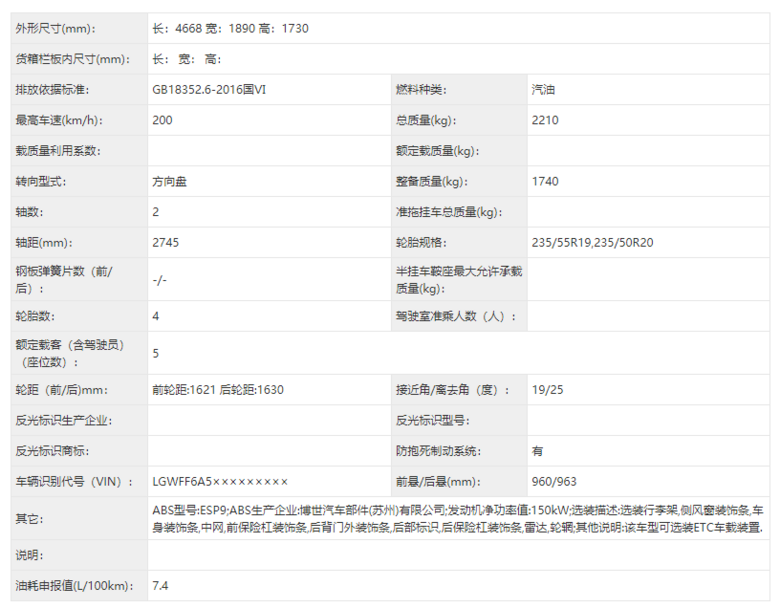Click the 车辆识别代号(VIN) label
The width and height of the screenshot is (780, 608).
[x=74, y=482]
